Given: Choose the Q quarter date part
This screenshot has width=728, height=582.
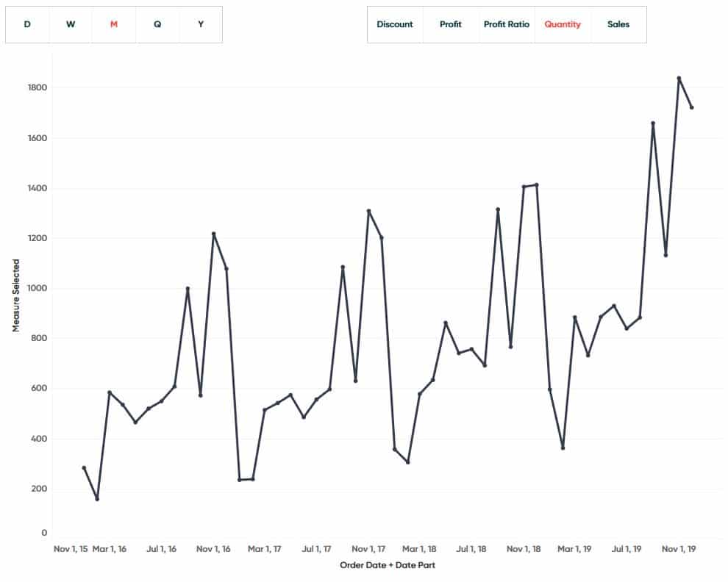Looking at the screenshot, I should (157, 24).
